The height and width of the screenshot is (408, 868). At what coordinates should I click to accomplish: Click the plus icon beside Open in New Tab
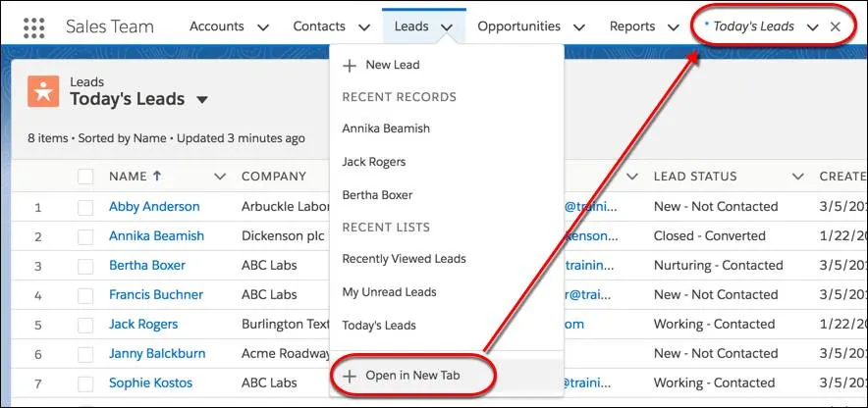[x=350, y=377]
